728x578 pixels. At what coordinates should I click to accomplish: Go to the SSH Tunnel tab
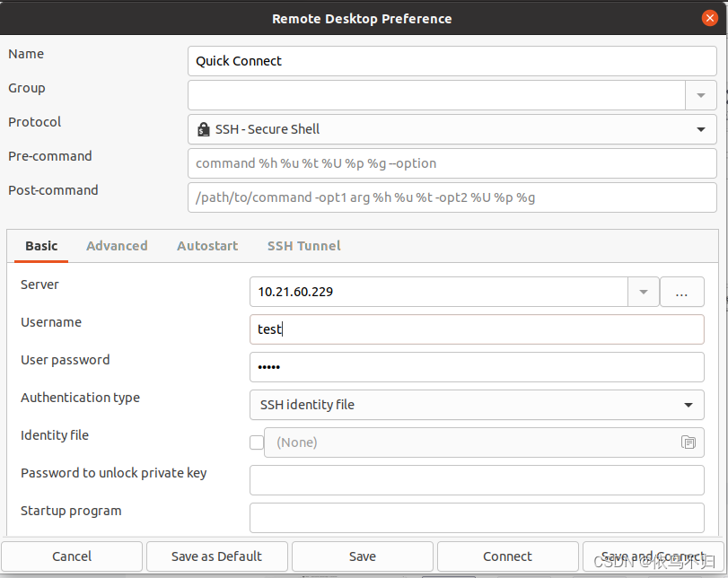[x=303, y=246]
